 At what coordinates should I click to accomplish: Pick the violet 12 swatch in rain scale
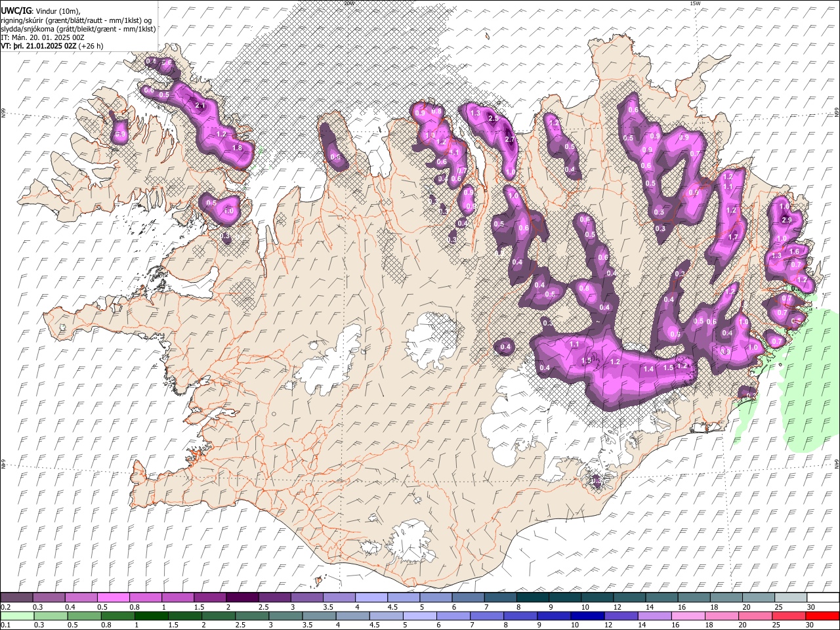621,616
